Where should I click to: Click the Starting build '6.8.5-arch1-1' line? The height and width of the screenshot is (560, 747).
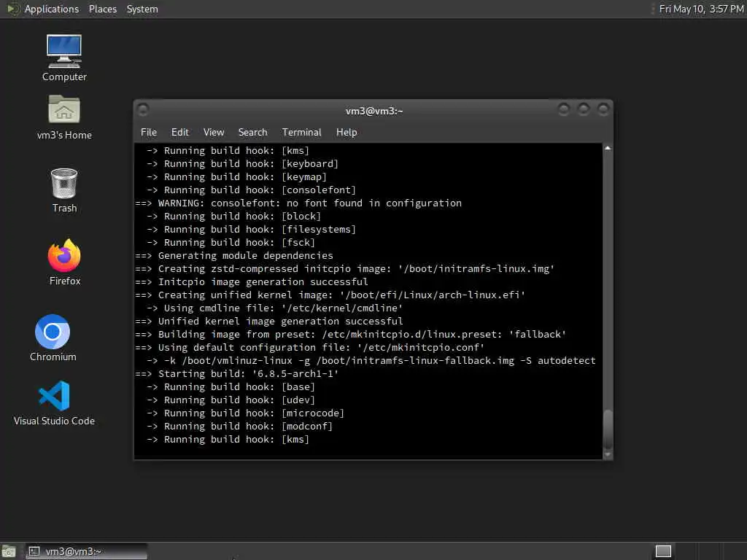(237, 374)
